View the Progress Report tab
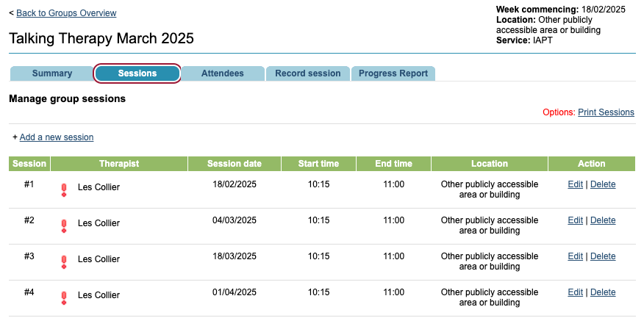644x329 pixels. point(393,73)
